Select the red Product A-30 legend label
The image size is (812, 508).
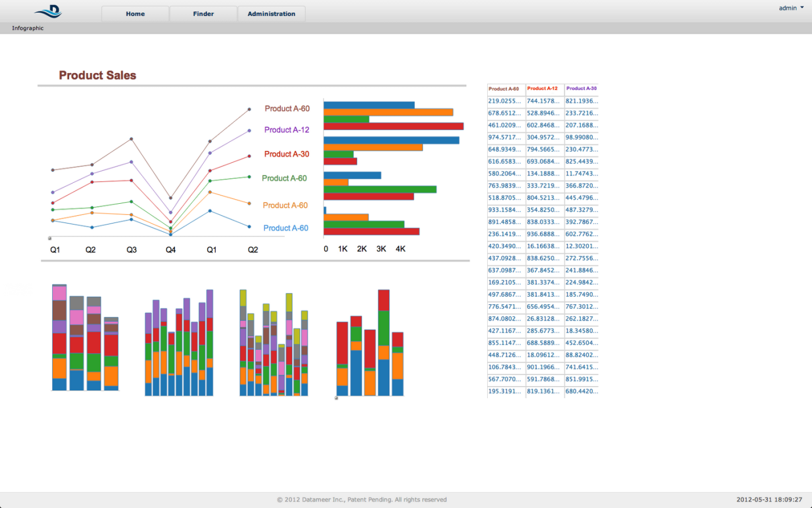pyautogui.click(x=287, y=154)
